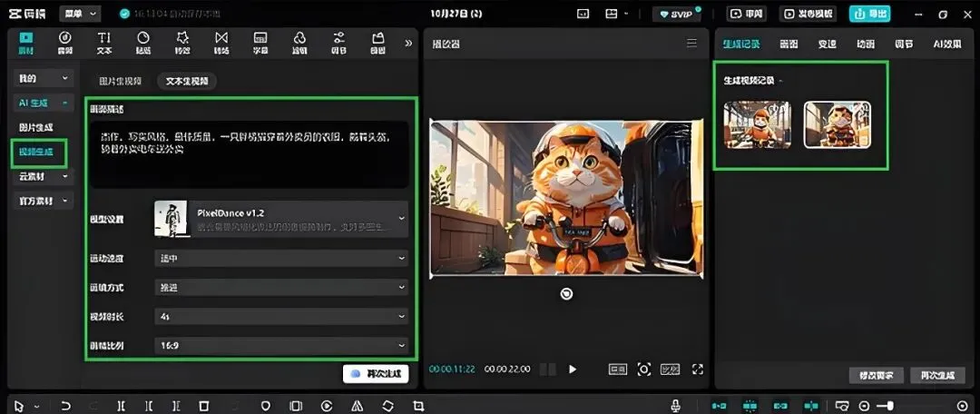Click the freeze frame icon in timeline toolbar

point(296,406)
